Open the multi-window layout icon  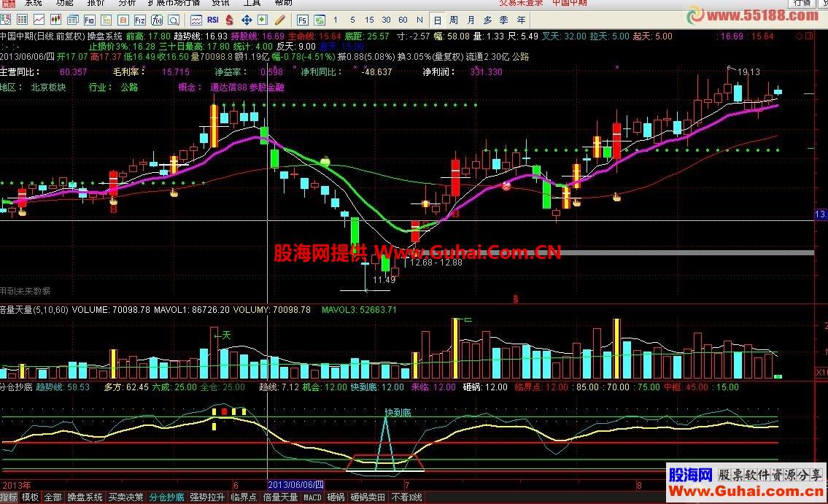(73, 20)
